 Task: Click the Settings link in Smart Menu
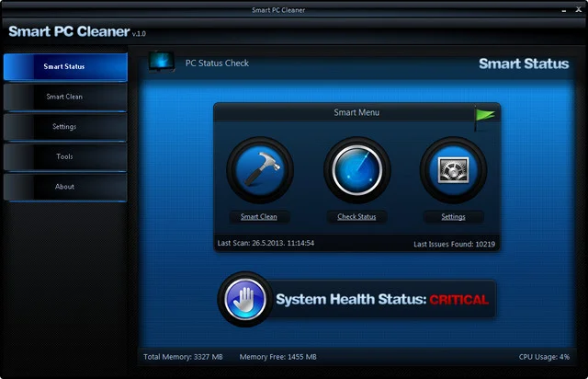(453, 217)
